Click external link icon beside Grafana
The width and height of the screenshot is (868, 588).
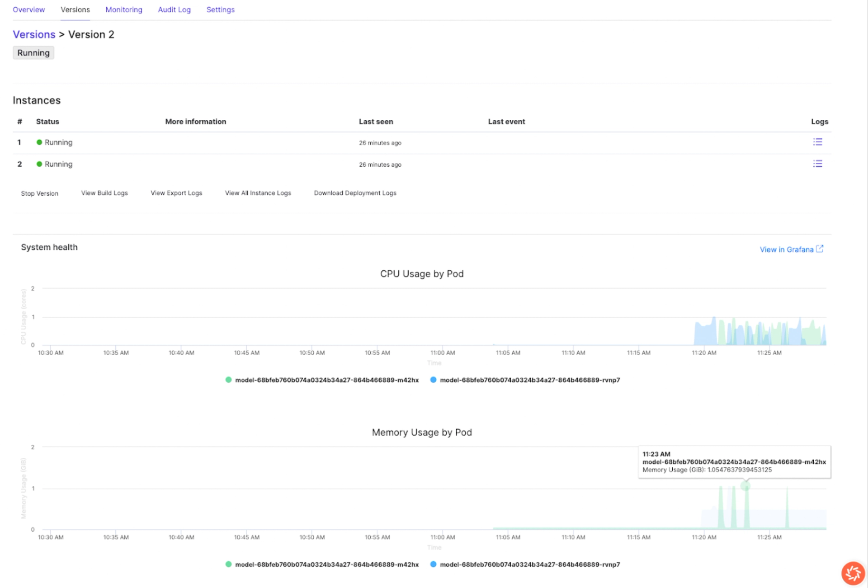(x=820, y=249)
